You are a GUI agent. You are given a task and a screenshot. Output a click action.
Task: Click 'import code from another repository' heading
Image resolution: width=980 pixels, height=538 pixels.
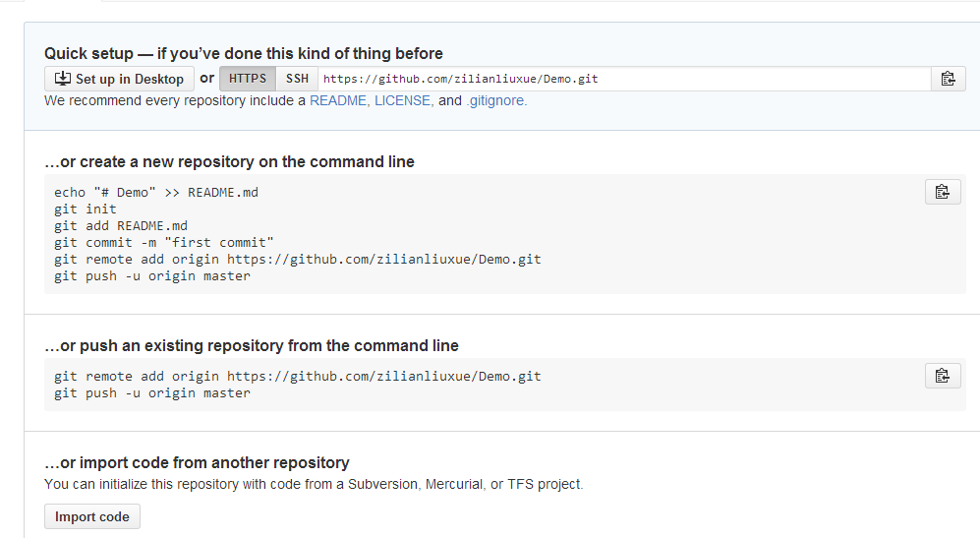tap(197, 462)
